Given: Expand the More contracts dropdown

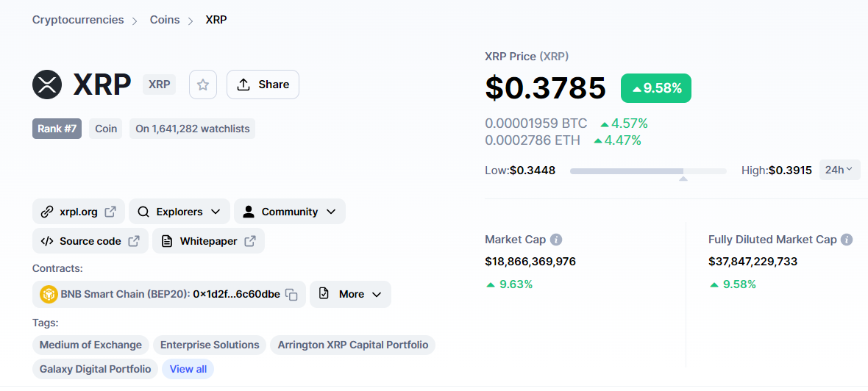Looking at the screenshot, I should tap(350, 294).
